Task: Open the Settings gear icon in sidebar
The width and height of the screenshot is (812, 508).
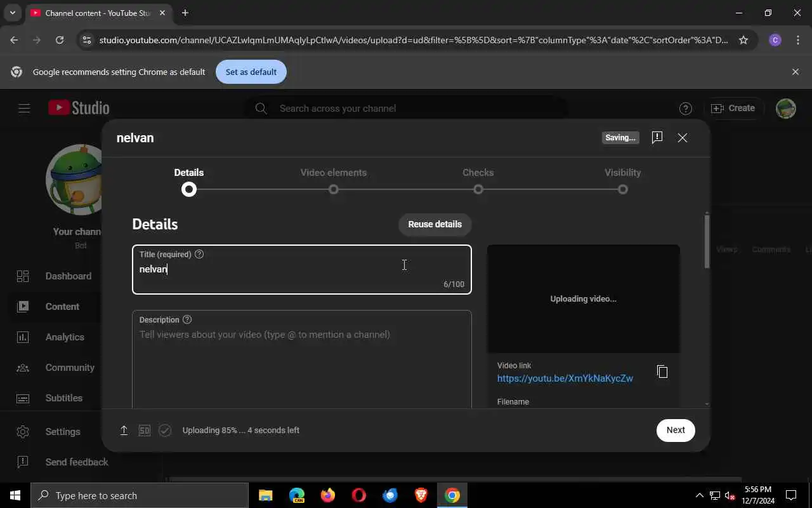Action: [23, 432]
